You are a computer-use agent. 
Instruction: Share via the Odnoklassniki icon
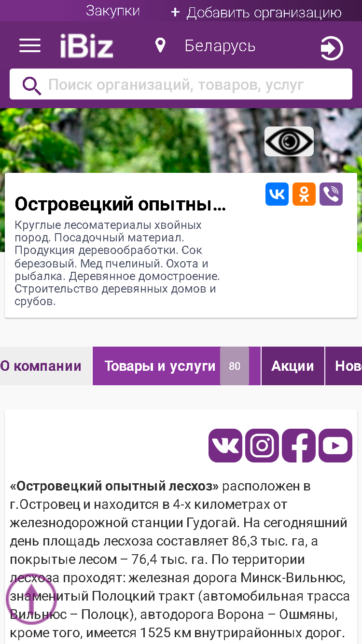(x=304, y=194)
